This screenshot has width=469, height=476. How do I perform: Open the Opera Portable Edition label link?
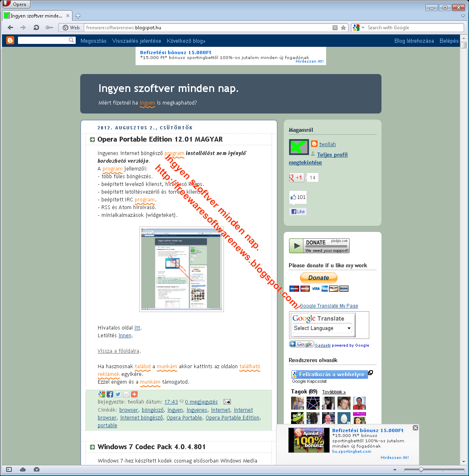click(232, 418)
